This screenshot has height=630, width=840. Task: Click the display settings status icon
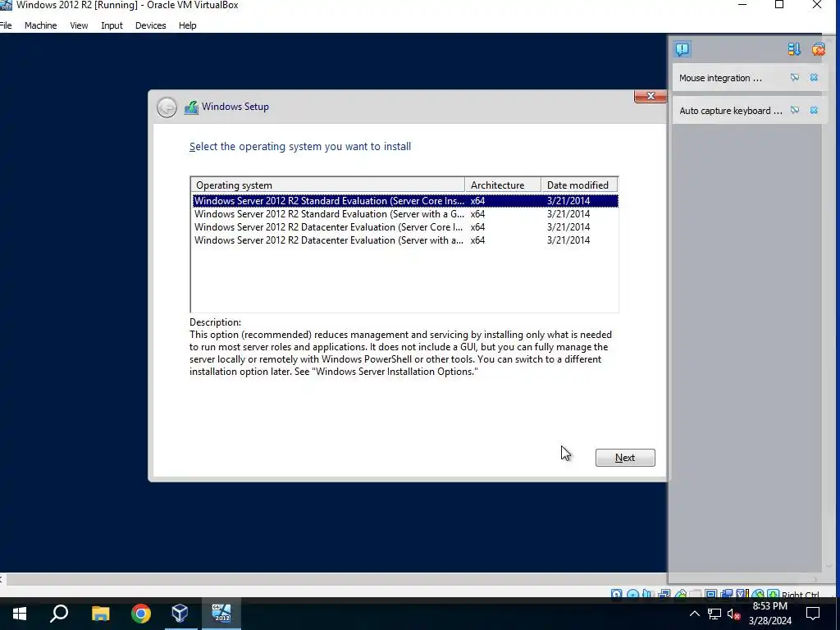711,594
